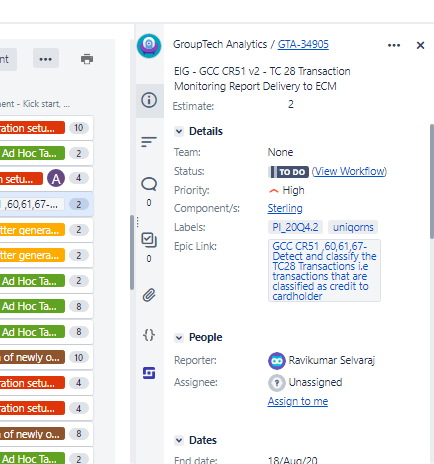434x464 pixels.
Task: Open board more-options ellipsis button
Action: [46, 59]
